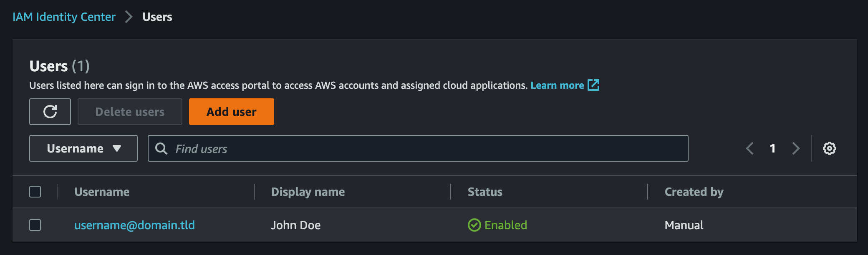Image resolution: width=868 pixels, height=255 pixels.
Task: Click the Username dropdown arrow
Action: 117,148
